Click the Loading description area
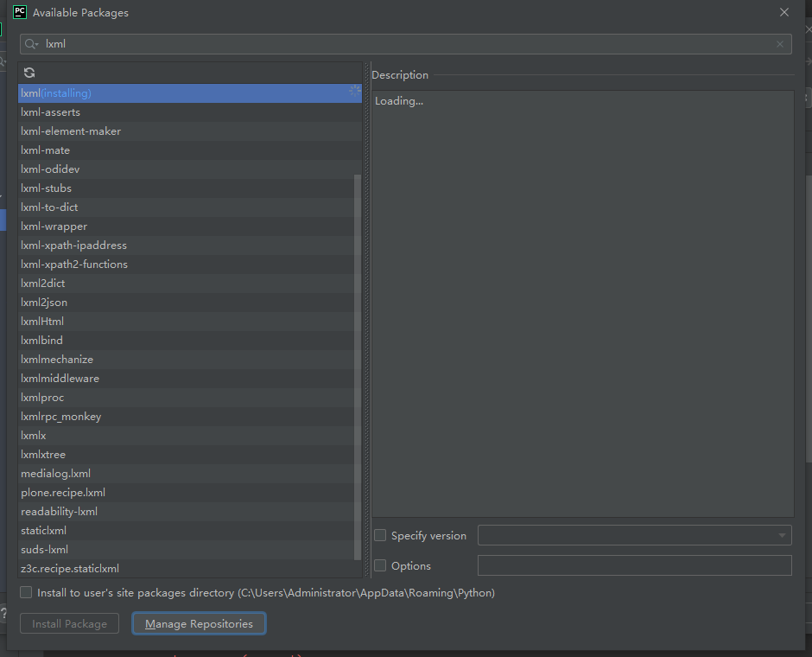 [582, 303]
